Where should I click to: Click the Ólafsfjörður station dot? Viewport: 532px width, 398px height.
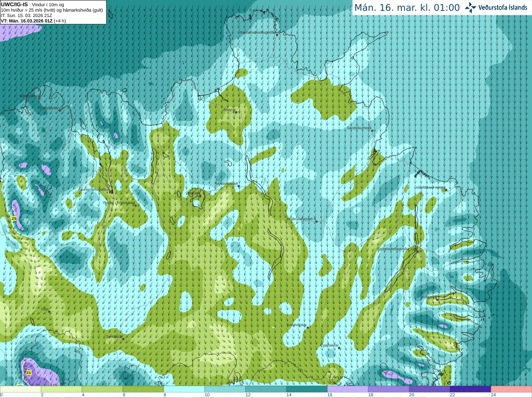[x=60, y=111]
